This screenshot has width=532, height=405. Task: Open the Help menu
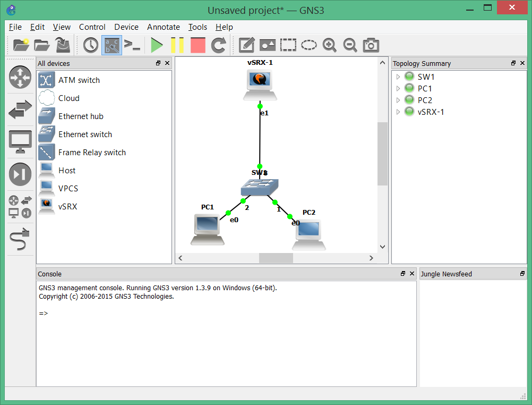224,27
